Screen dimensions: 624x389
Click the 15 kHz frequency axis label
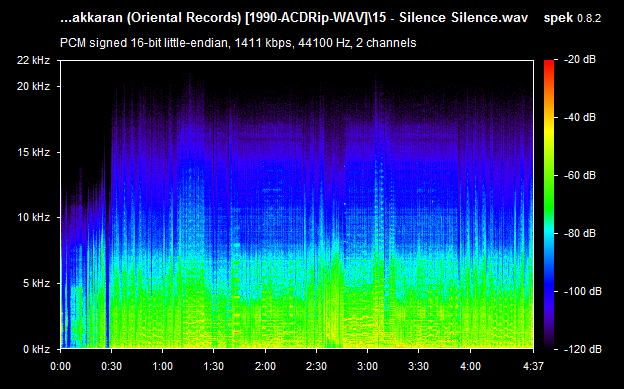click(x=33, y=152)
